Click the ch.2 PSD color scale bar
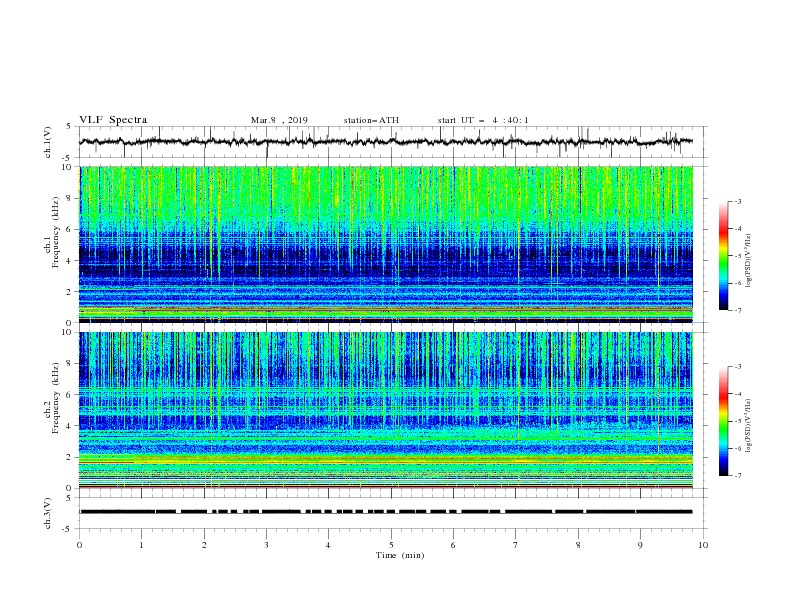The height and width of the screenshot is (612, 792). (723, 421)
